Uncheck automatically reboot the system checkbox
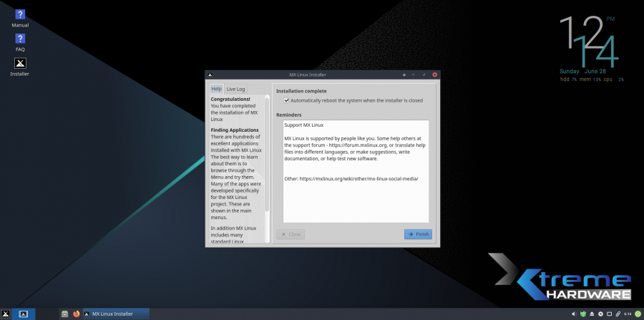The image size is (644, 320). tap(286, 101)
